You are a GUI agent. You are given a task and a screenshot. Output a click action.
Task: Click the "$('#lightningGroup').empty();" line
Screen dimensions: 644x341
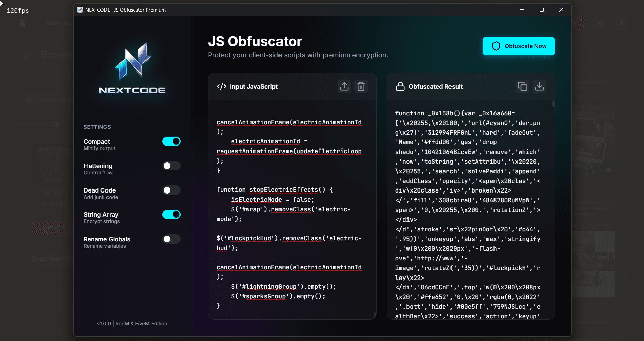(283, 287)
